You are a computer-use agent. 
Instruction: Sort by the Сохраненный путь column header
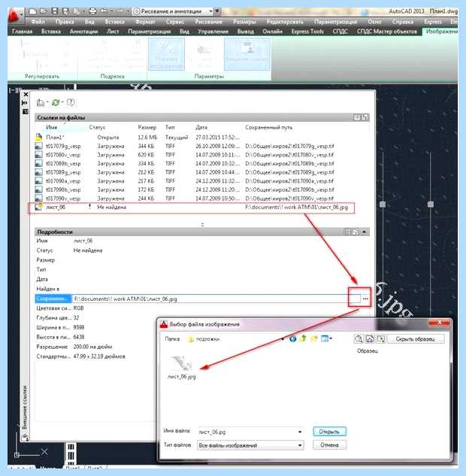(x=269, y=128)
